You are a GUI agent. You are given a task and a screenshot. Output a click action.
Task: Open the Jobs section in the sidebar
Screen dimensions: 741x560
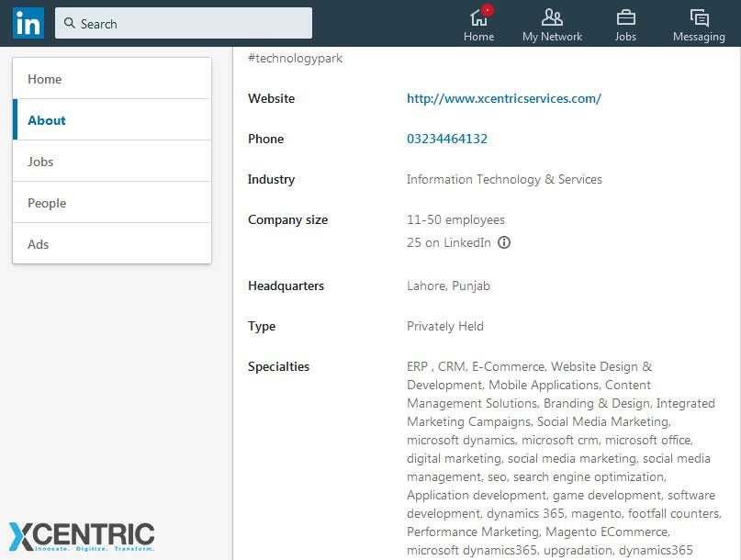point(40,162)
